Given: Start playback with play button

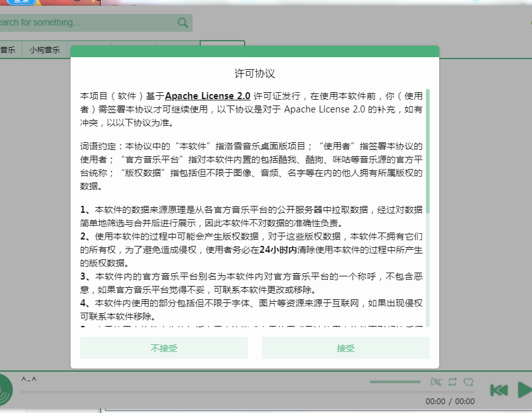Looking at the screenshot, I should tap(524, 390).
